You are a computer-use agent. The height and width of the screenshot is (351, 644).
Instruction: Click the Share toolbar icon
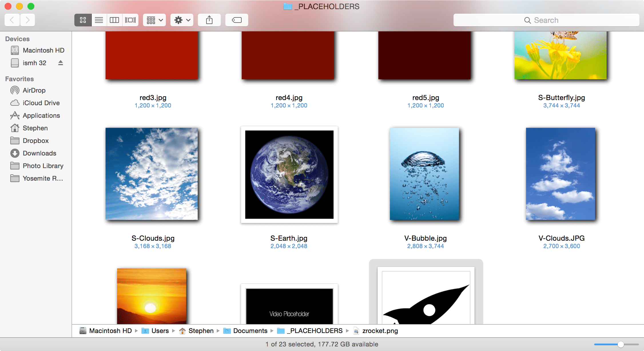click(209, 20)
